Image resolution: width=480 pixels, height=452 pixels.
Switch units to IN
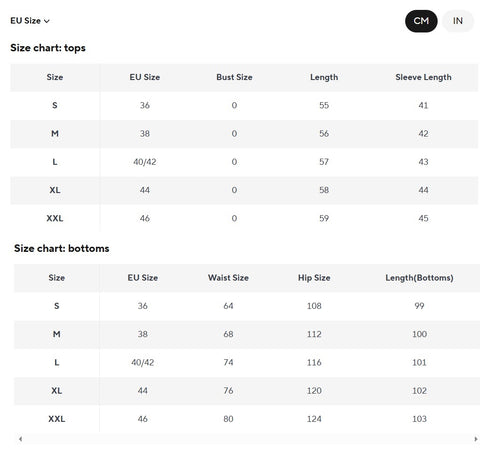[458, 21]
